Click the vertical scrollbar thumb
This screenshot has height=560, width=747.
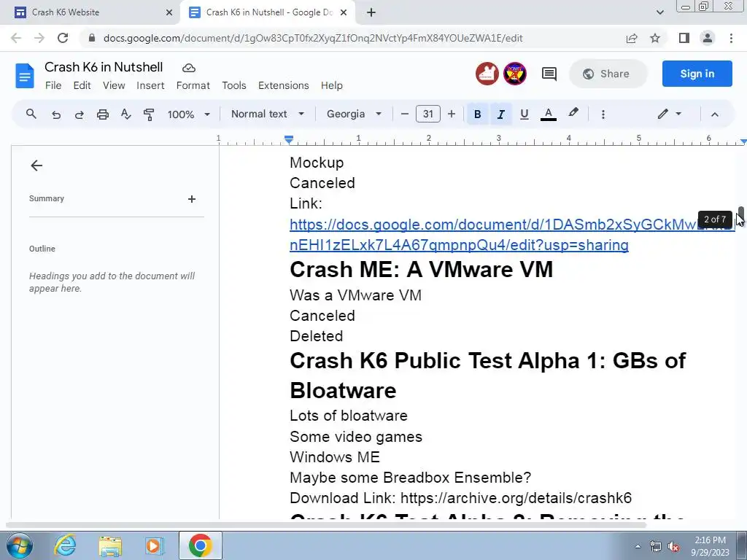[741, 213]
